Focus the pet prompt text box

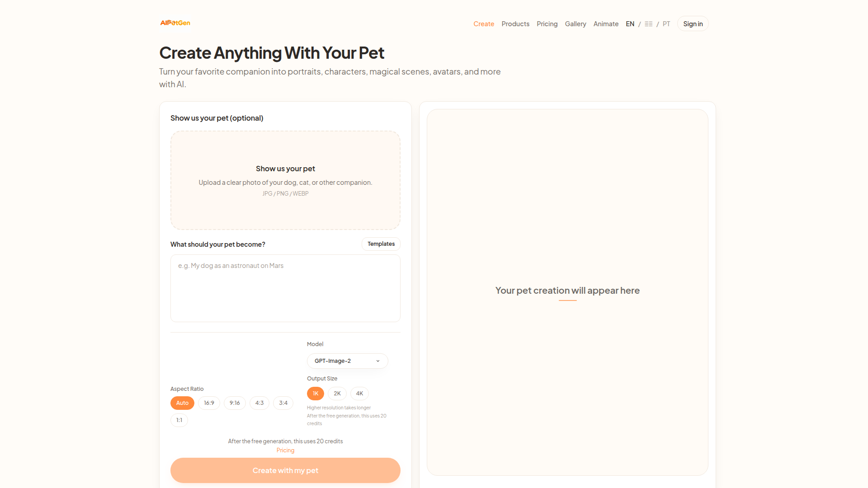pos(285,288)
